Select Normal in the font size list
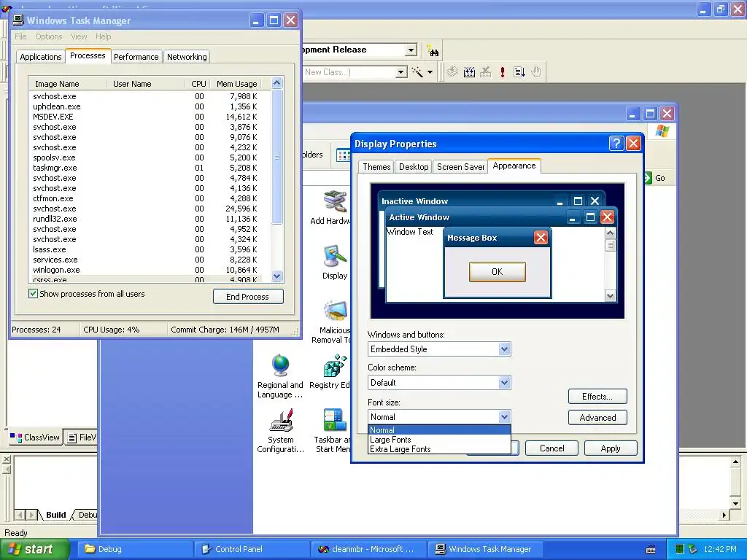Screen dimensions: 747x560 click(x=439, y=430)
